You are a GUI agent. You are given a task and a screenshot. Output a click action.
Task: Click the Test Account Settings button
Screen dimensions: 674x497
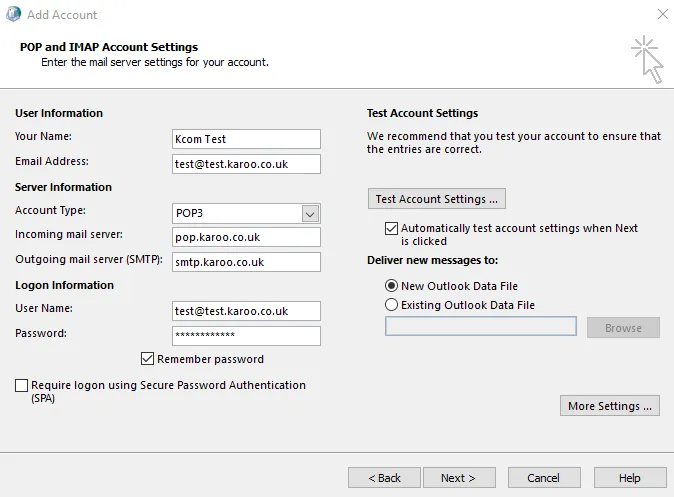pyautogui.click(x=437, y=199)
